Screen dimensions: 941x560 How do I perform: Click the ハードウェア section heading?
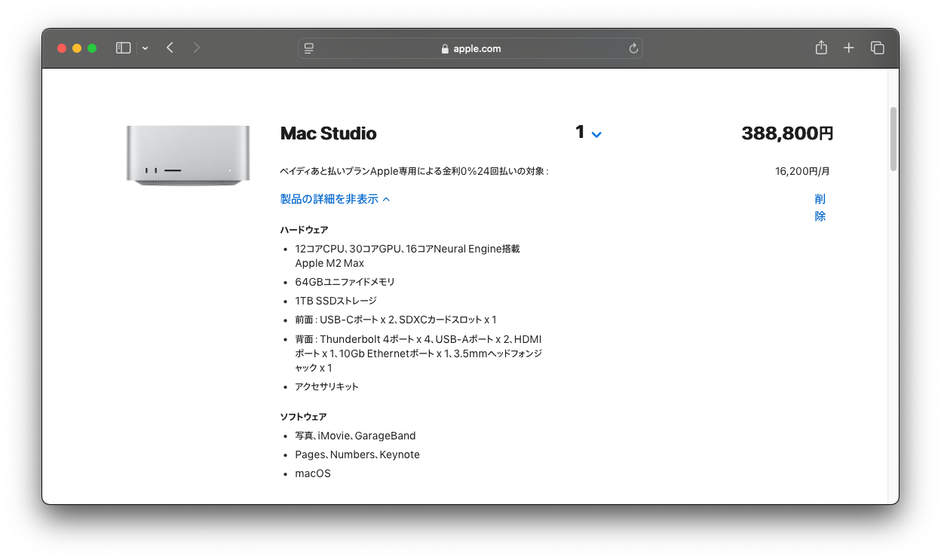[x=304, y=230]
